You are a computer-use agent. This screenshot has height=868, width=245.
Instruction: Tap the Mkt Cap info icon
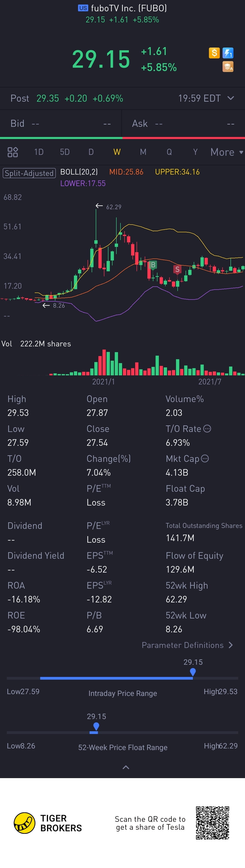coord(205,458)
